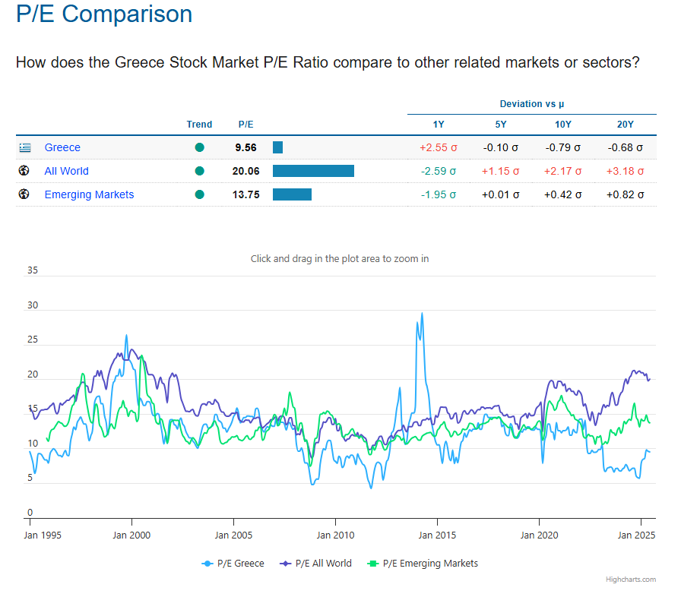Open the Highcharts.com credit link
Screen dimensions: 700x597
[630, 580]
